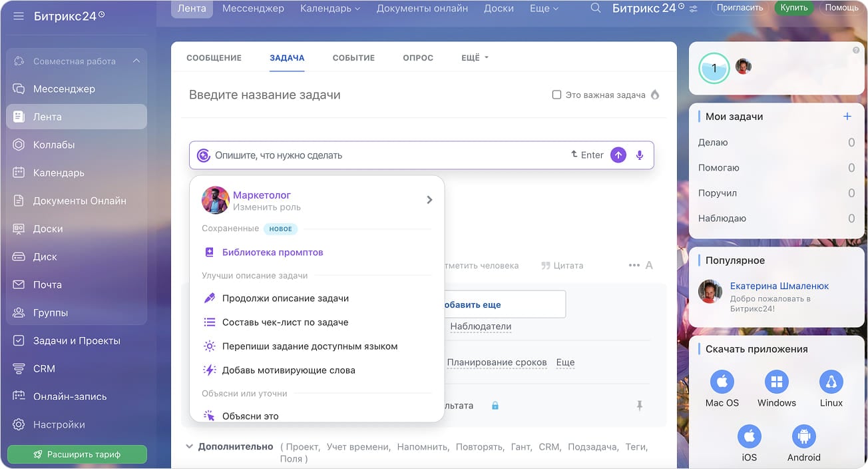The width and height of the screenshot is (868, 469).
Task: Expand the ЕЩЁ tab dropdown
Action: 474,57
